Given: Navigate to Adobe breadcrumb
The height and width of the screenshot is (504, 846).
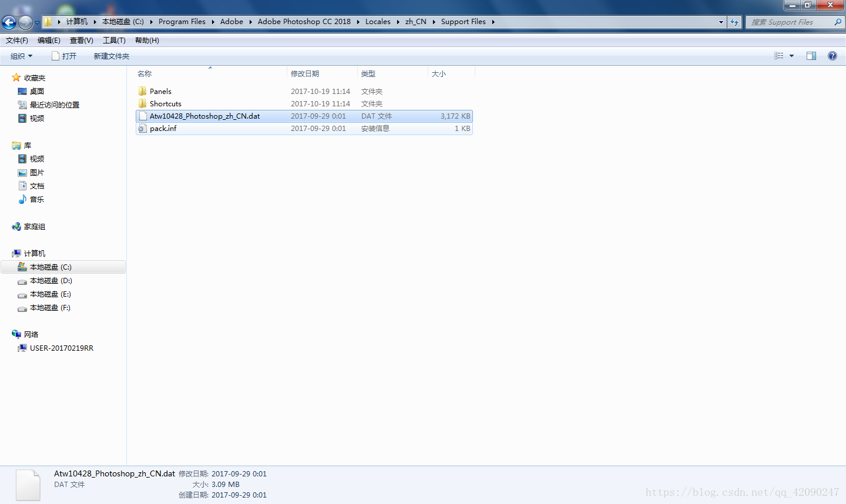Looking at the screenshot, I should 231,22.
